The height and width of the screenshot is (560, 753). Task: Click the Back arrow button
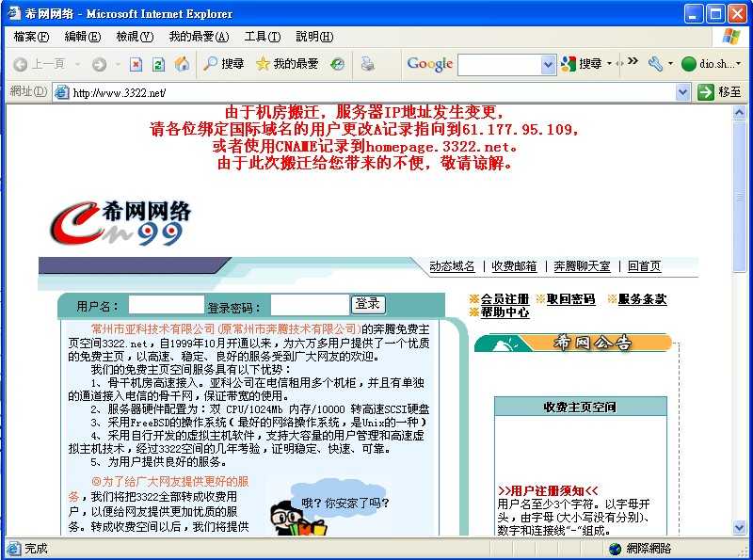point(20,64)
